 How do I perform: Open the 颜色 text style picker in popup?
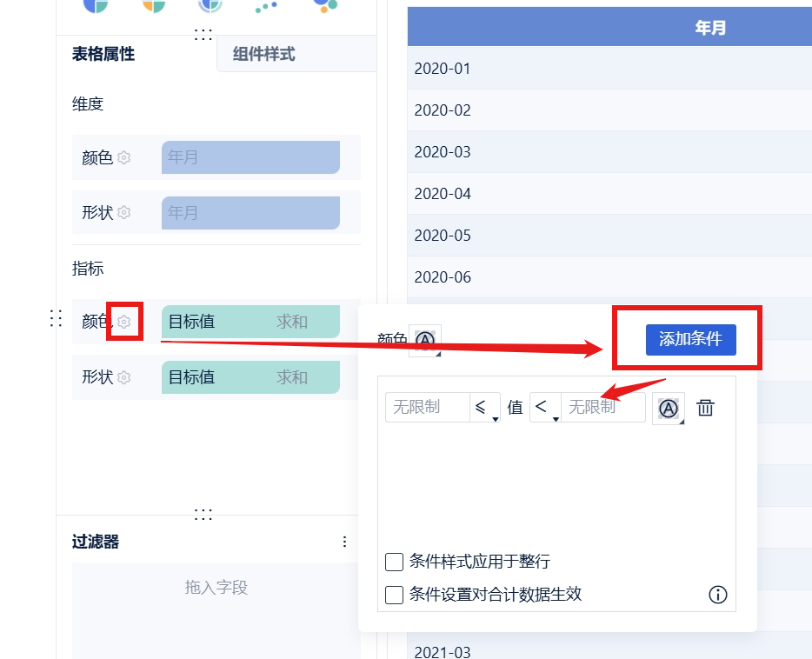(425, 341)
